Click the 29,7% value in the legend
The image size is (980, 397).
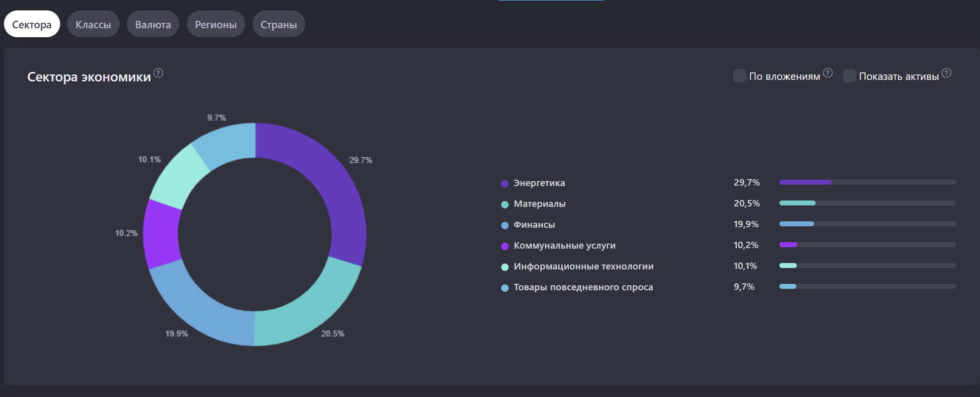(x=747, y=183)
